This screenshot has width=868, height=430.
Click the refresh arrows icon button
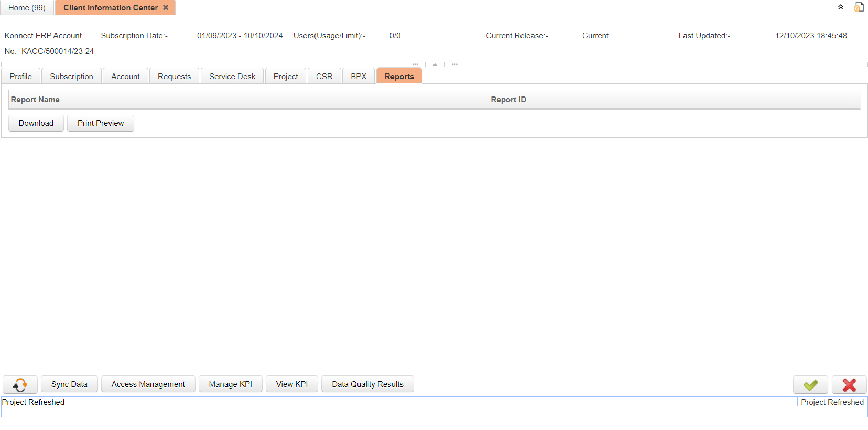(x=20, y=384)
